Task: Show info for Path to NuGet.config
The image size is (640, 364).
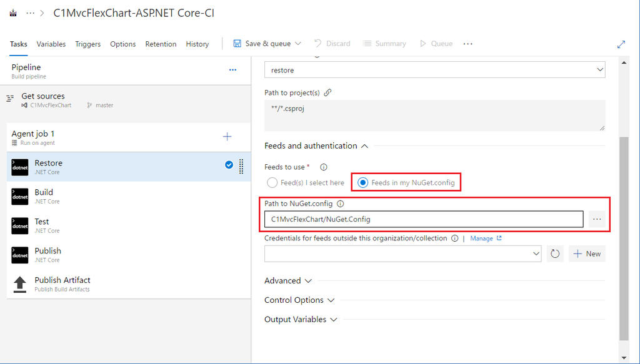Action: coord(341,204)
